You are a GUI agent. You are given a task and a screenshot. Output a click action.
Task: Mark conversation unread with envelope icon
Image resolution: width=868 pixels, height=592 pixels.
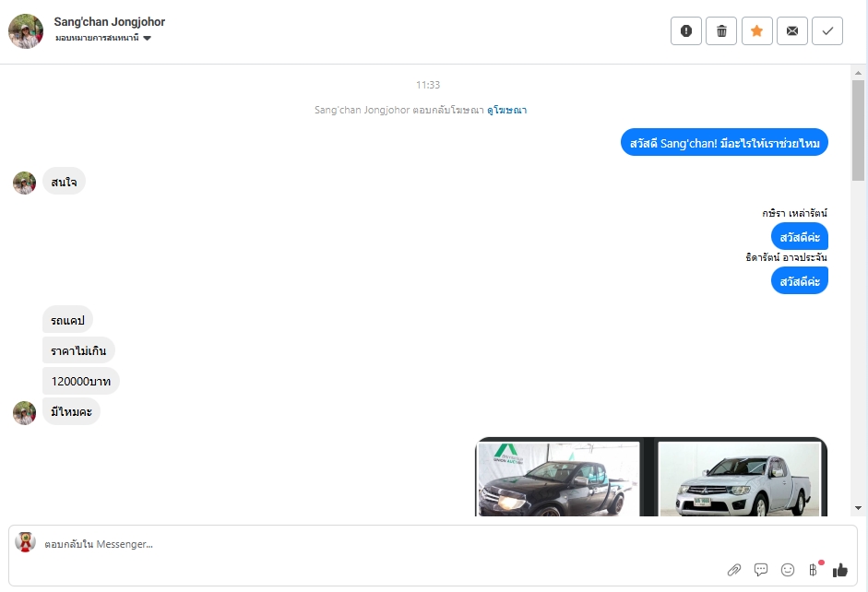coord(792,31)
